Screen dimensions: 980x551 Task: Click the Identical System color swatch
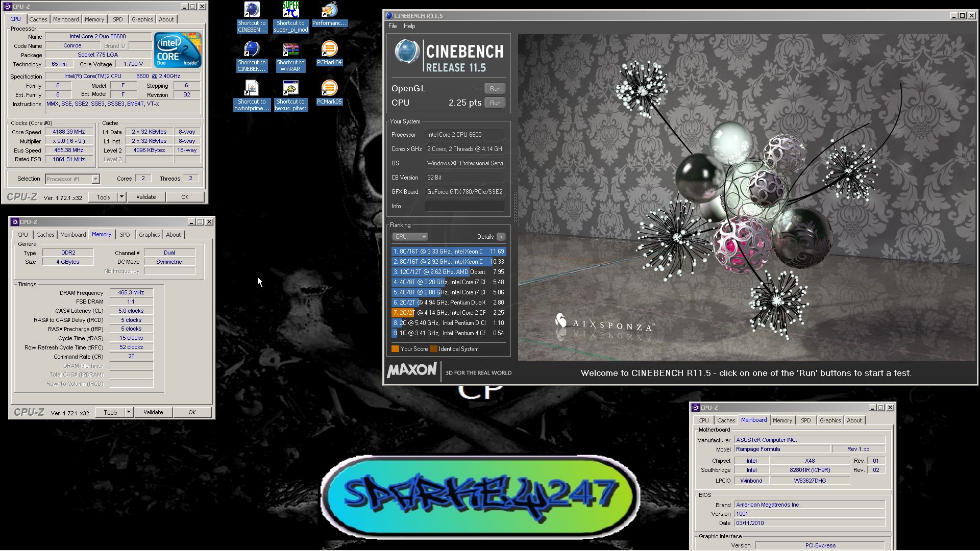coord(434,349)
